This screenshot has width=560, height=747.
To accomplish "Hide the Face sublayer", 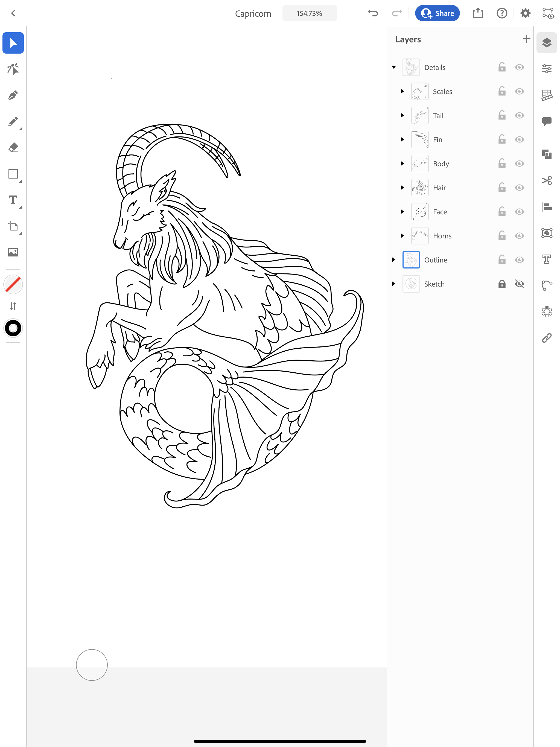I will (520, 211).
